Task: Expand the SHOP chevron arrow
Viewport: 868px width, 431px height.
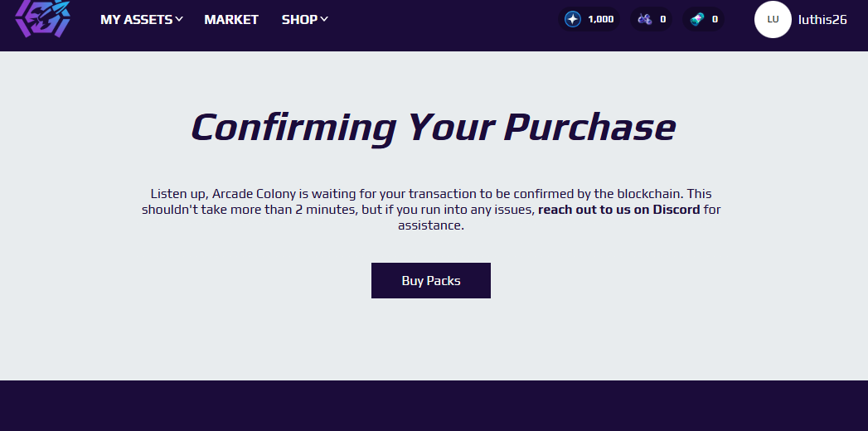Action: (324, 19)
